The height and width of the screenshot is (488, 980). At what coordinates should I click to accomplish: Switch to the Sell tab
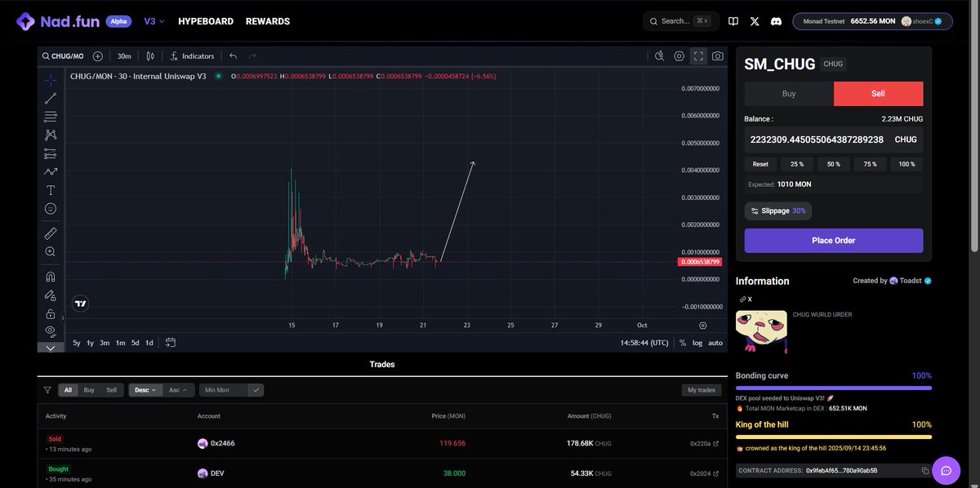click(879, 94)
